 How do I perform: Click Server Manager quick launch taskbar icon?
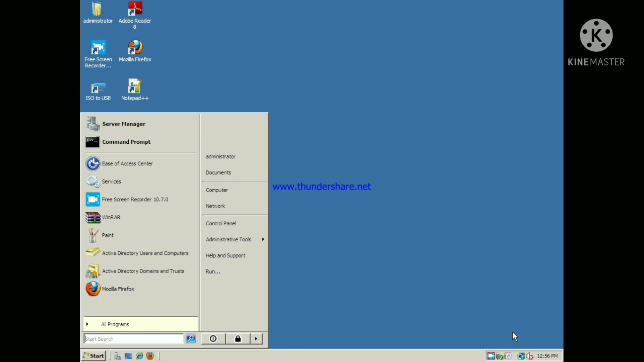(118, 356)
